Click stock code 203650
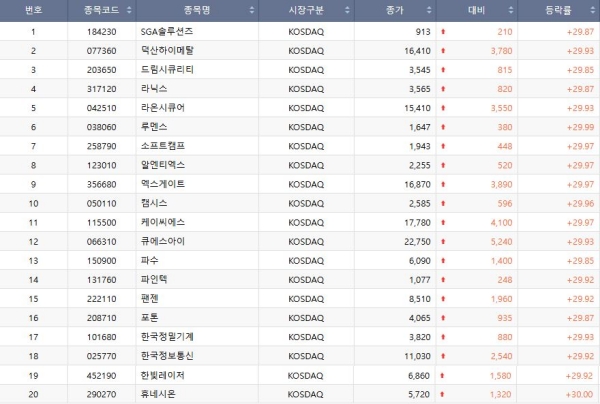600x404 pixels. click(101, 70)
